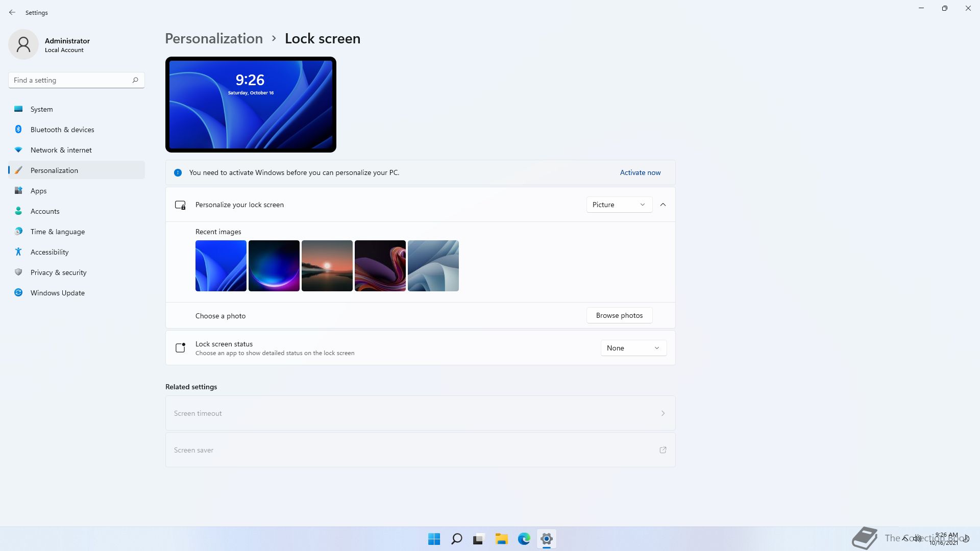The height and width of the screenshot is (551, 980).
Task: Click Browse photos button
Action: (x=619, y=315)
